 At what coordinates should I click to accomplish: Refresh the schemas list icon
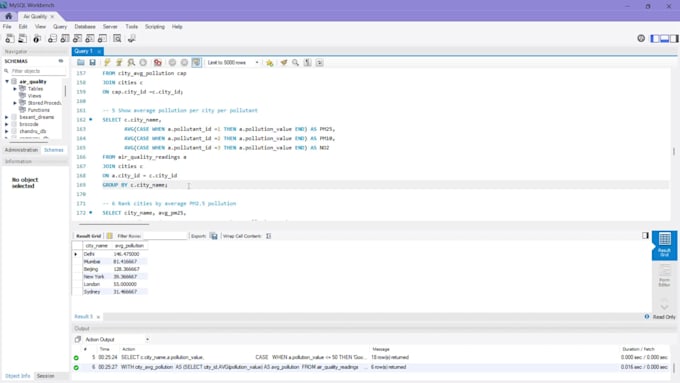(61, 61)
